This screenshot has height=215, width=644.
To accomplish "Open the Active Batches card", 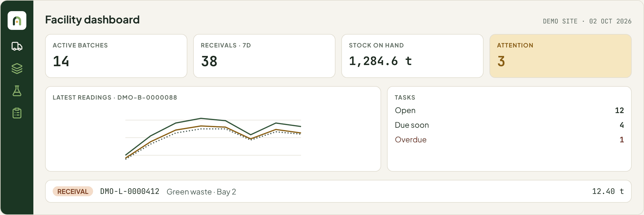I will (116, 56).
